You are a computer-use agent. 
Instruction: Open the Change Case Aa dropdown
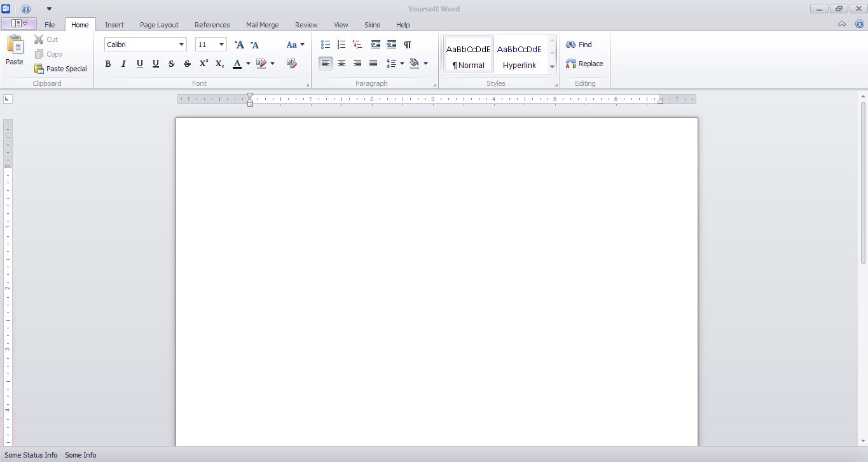[296, 45]
